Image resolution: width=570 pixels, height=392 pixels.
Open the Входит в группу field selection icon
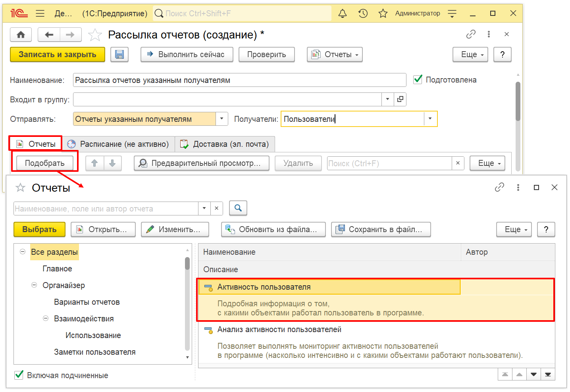[x=400, y=99]
